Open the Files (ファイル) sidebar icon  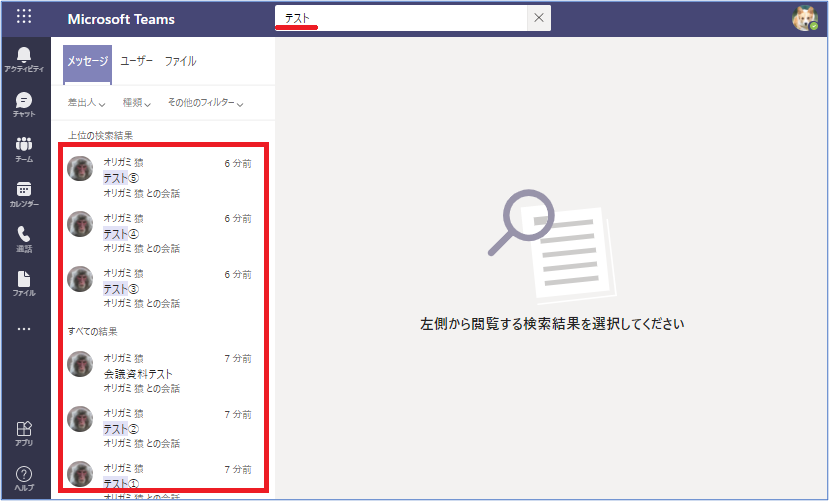click(24, 283)
